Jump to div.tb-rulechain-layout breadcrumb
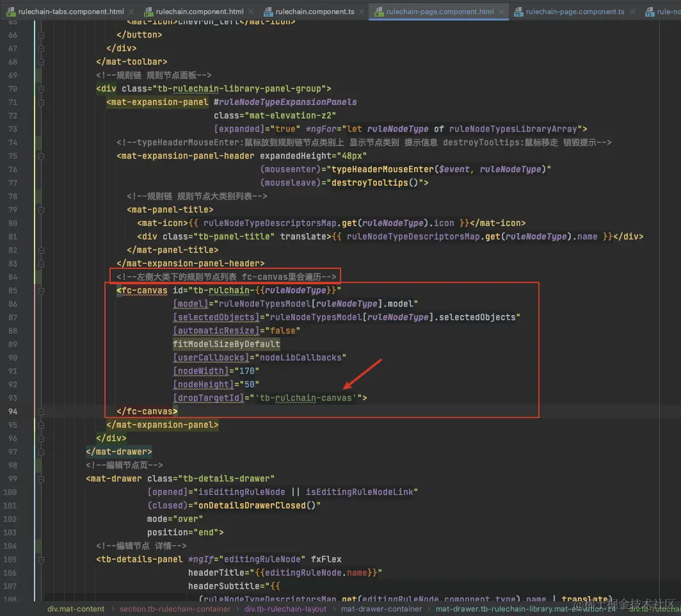 [285, 609]
